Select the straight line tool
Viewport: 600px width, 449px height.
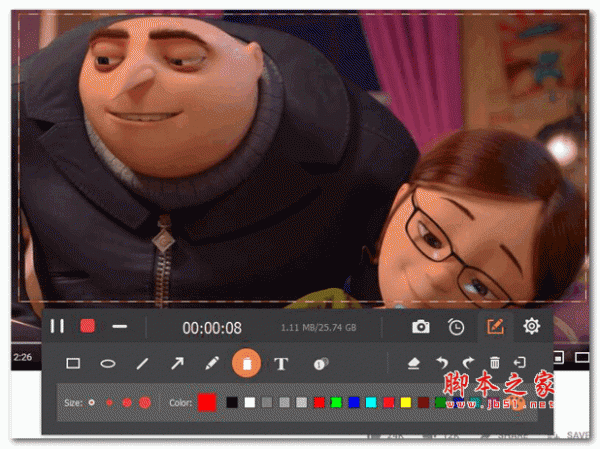pyautogui.click(x=142, y=363)
